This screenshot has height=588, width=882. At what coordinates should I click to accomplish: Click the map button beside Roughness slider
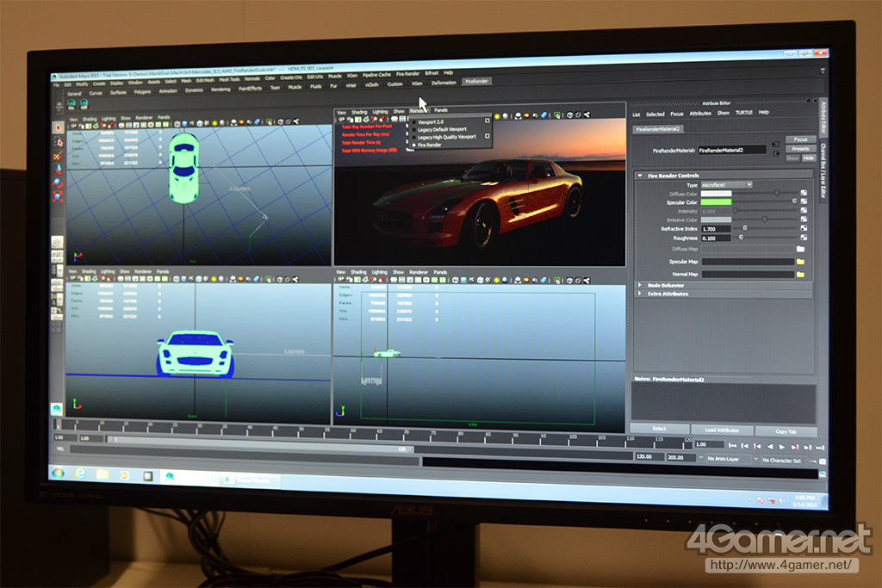point(804,238)
